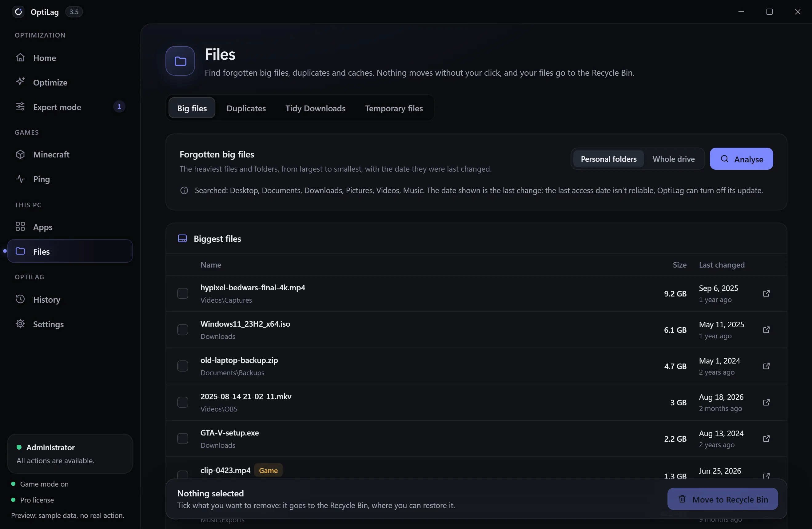812x529 pixels.
Task: Click Move to Recycle Bin button
Action: (x=722, y=499)
